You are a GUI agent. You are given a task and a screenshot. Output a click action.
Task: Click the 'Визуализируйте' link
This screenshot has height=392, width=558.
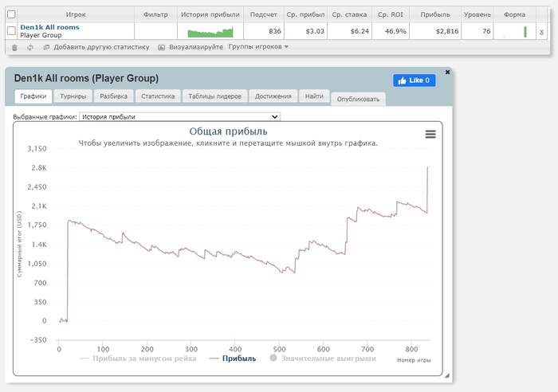196,47
